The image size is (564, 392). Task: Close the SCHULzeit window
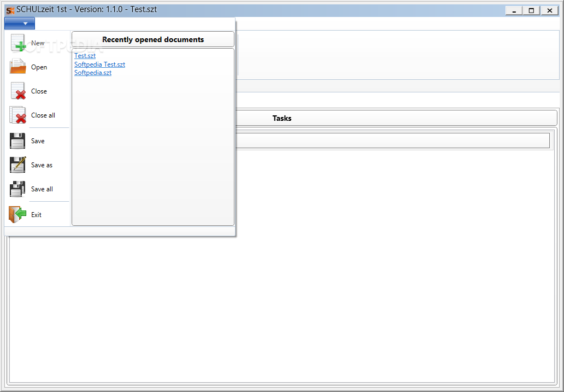[x=550, y=10]
